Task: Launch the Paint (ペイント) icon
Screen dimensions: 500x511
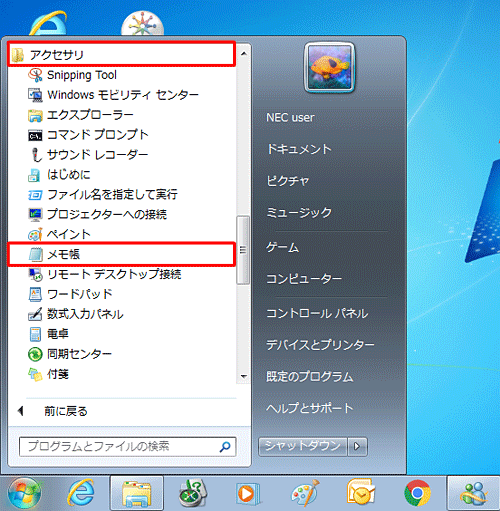Action: pyautogui.click(x=35, y=235)
